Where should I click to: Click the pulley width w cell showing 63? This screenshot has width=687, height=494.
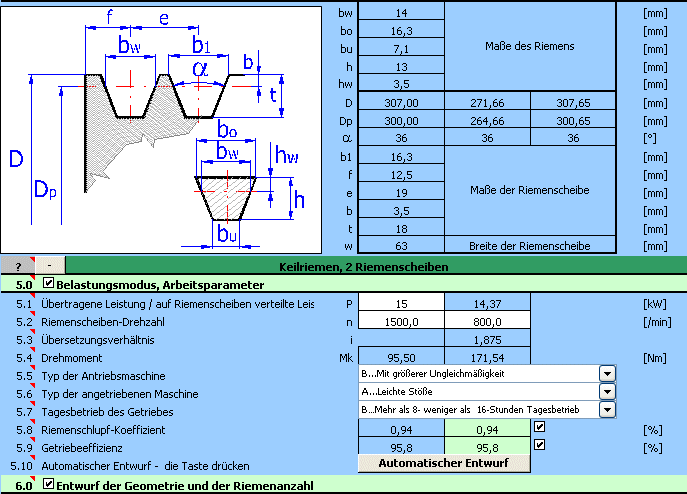point(400,246)
